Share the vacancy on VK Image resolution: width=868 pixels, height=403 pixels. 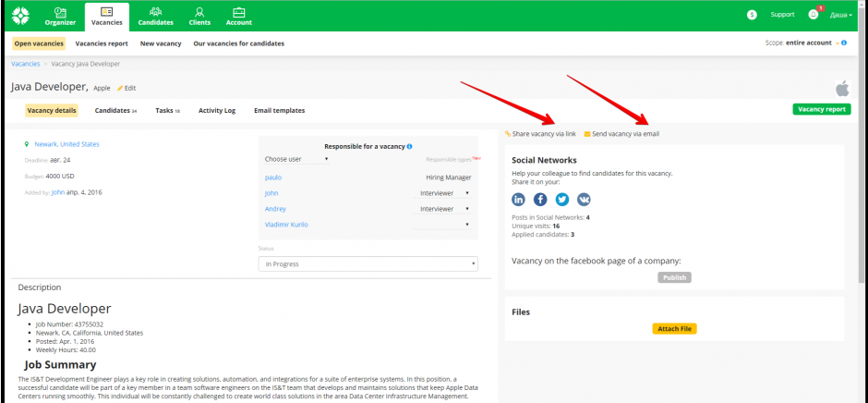coord(584,199)
